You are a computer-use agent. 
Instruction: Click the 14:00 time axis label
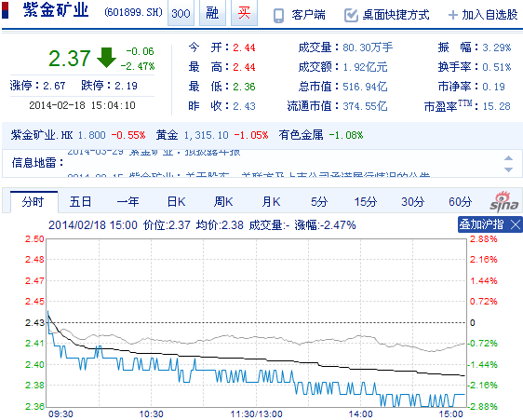[360, 414]
